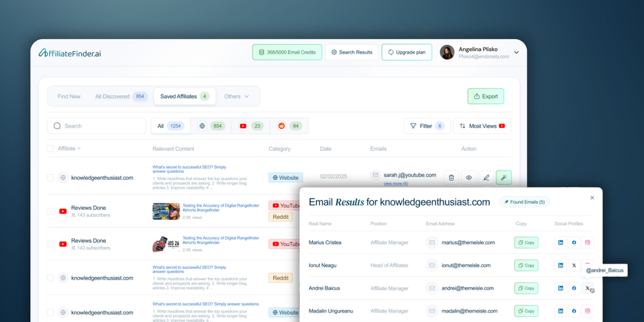Delete the affiliate with the trash icon

[451, 178]
